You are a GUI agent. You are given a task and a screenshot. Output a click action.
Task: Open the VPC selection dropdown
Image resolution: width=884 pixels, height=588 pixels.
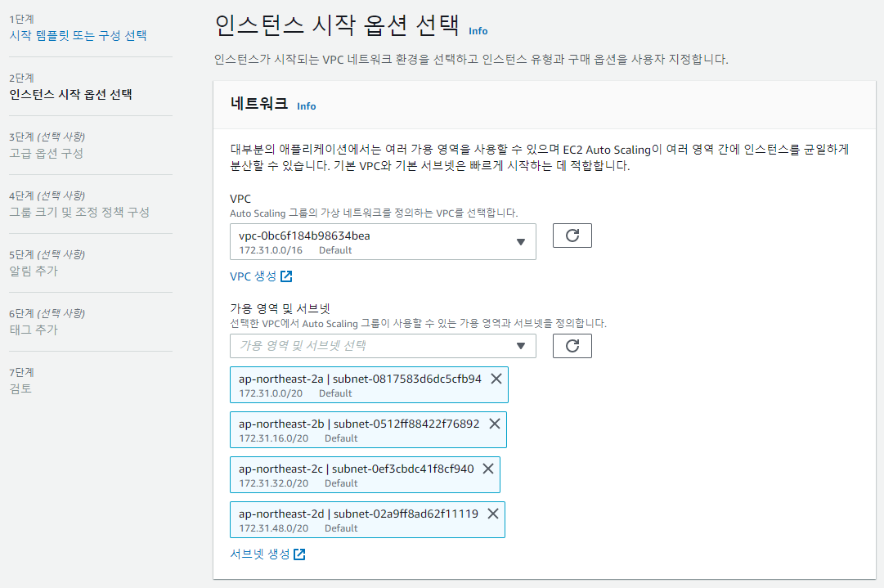coord(383,242)
